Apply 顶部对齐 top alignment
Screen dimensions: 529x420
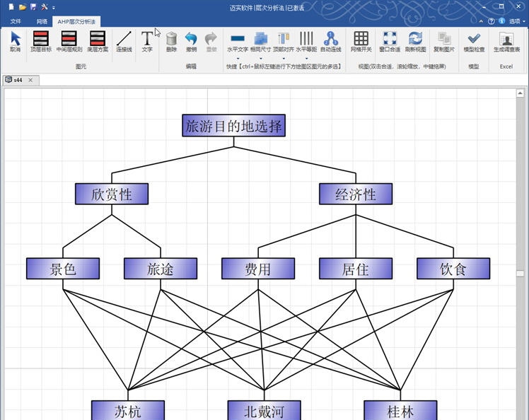click(x=284, y=41)
